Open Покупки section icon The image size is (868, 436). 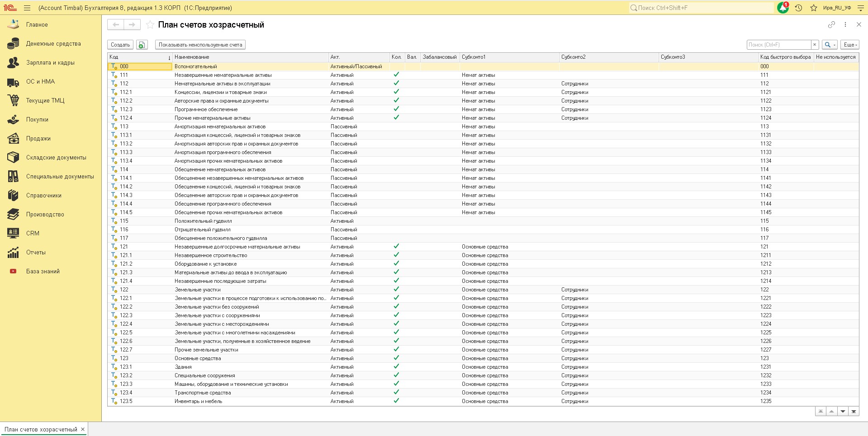click(x=13, y=119)
